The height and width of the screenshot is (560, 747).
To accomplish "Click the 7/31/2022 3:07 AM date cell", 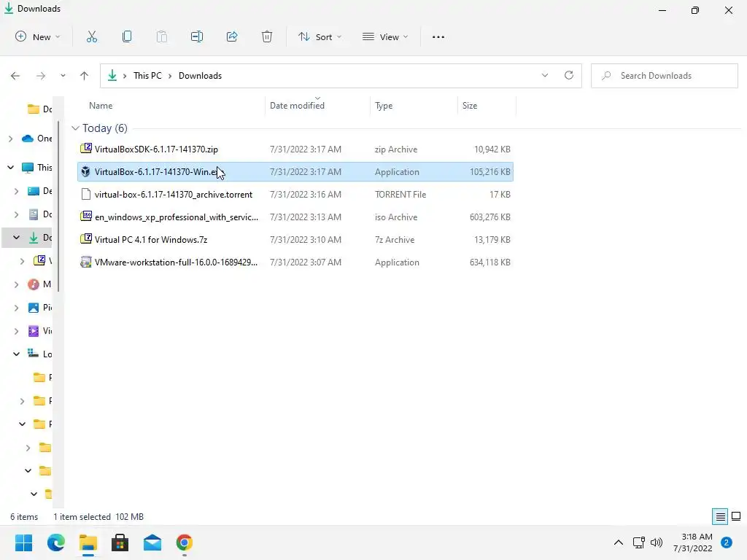I will (306, 262).
